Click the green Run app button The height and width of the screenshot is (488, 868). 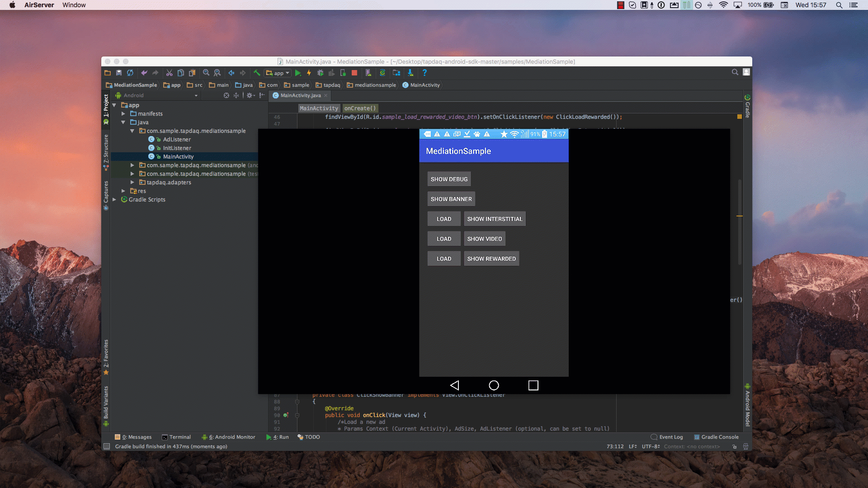298,73
